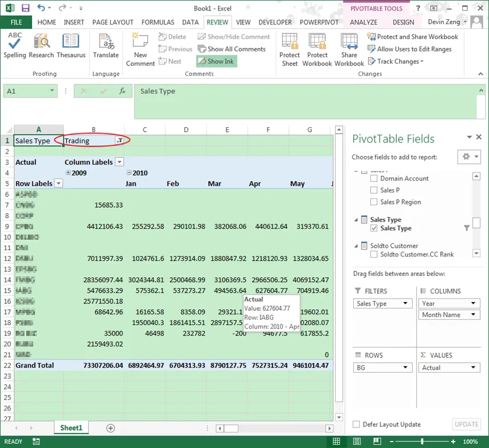Uncheck the Sales Type field
489x448 pixels.
374,228
